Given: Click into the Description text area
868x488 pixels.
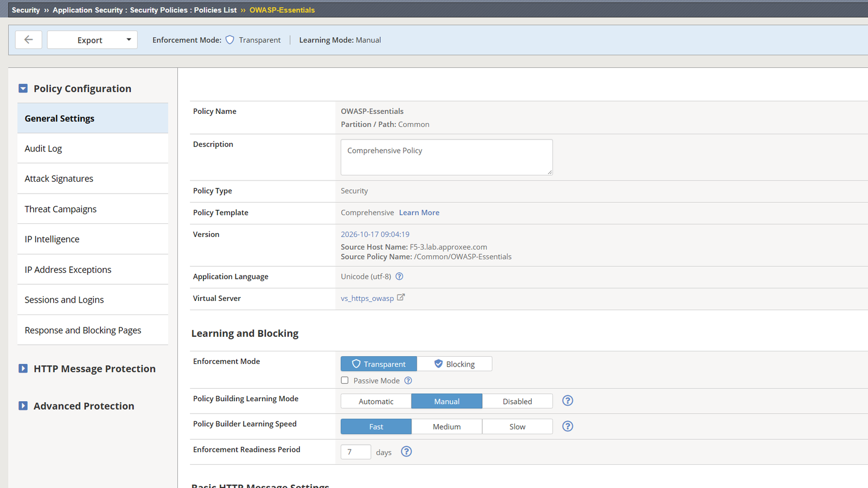Looking at the screenshot, I should point(446,157).
